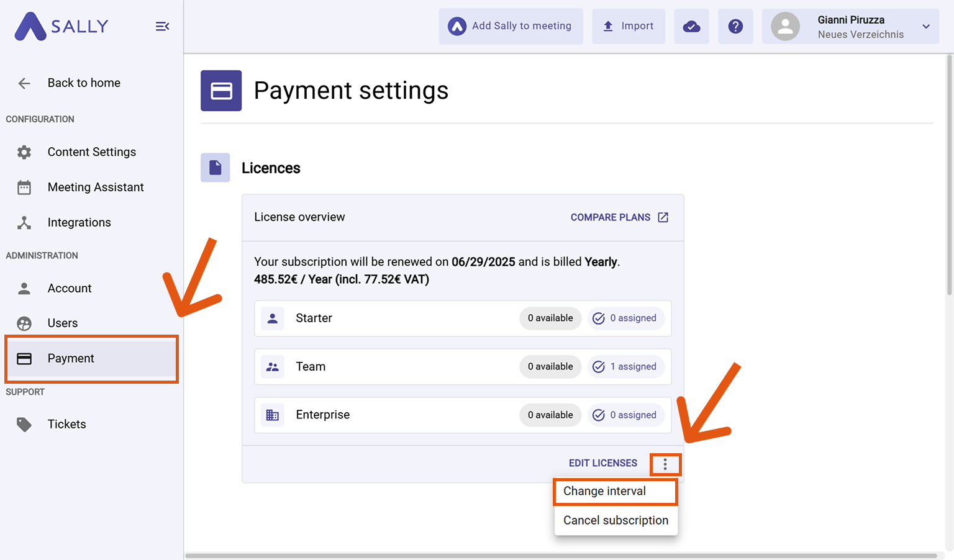The height and width of the screenshot is (560, 954).
Task: Open support Tickets
Action: click(x=67, y=424)
